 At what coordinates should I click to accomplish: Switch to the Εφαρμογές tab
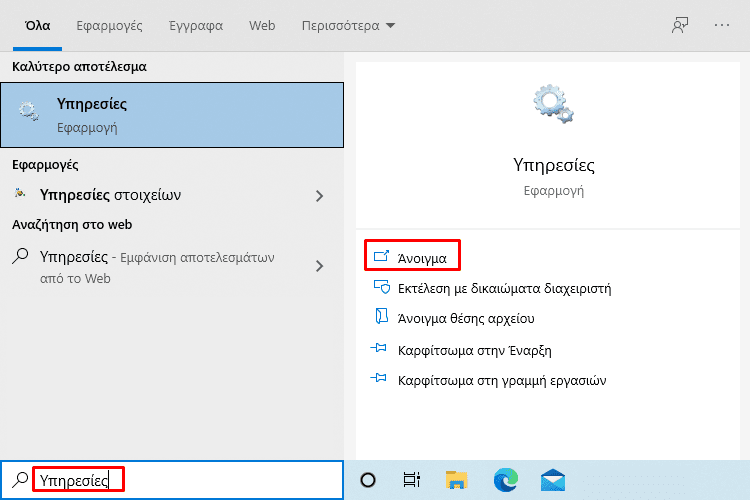tap(110, 25)
